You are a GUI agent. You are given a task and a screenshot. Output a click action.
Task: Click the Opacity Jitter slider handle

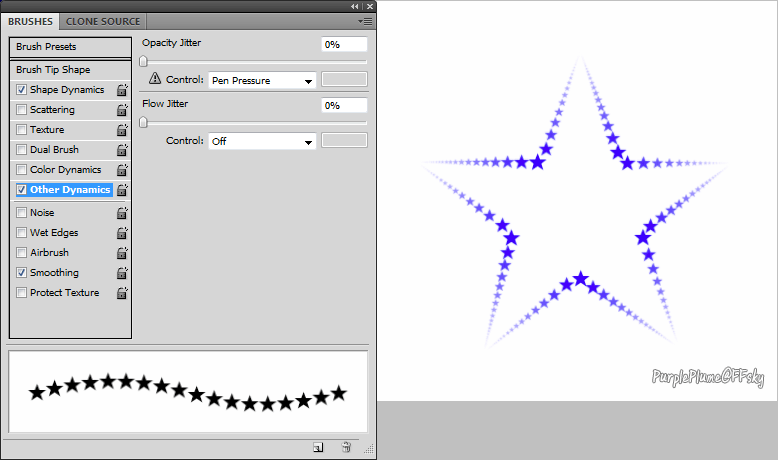click(x=143, y=61)
